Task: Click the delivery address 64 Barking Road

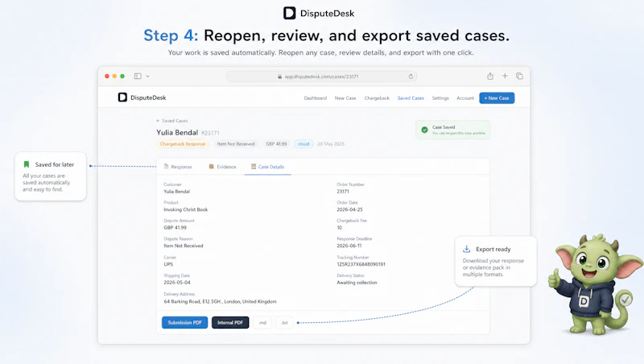Action: pos(220,301)
